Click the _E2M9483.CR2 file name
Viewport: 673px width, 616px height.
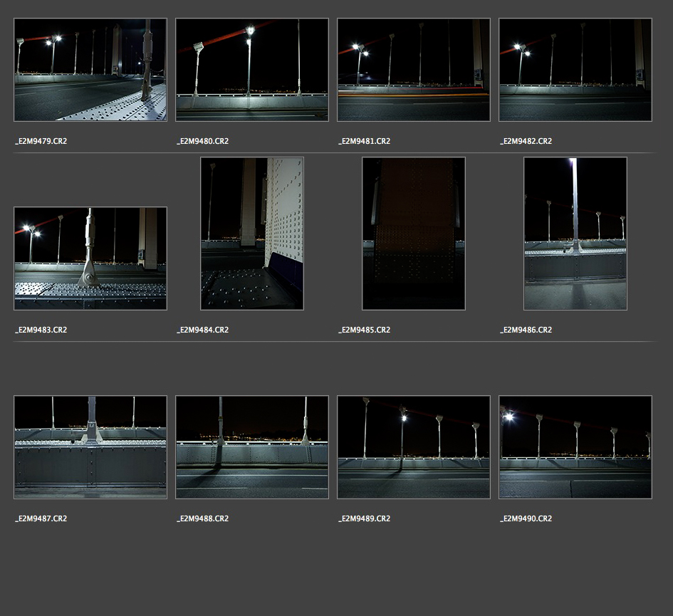pyautogui.click(x=41, y=330)
